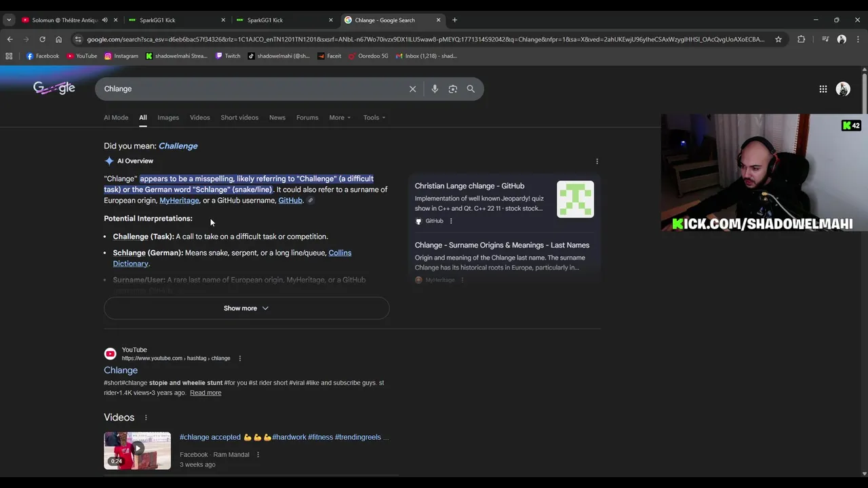
Task: Select the News search tab
Action: [277, 117]
